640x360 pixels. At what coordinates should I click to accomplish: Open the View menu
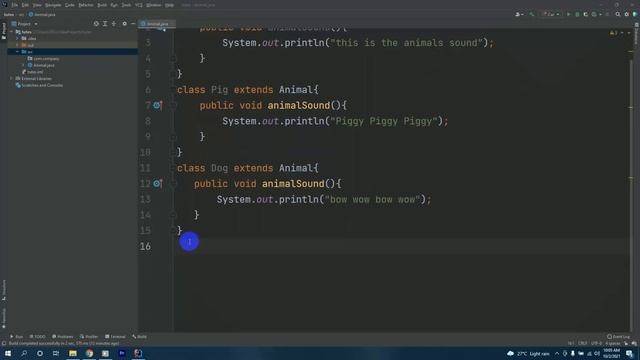tap(37, 5)
